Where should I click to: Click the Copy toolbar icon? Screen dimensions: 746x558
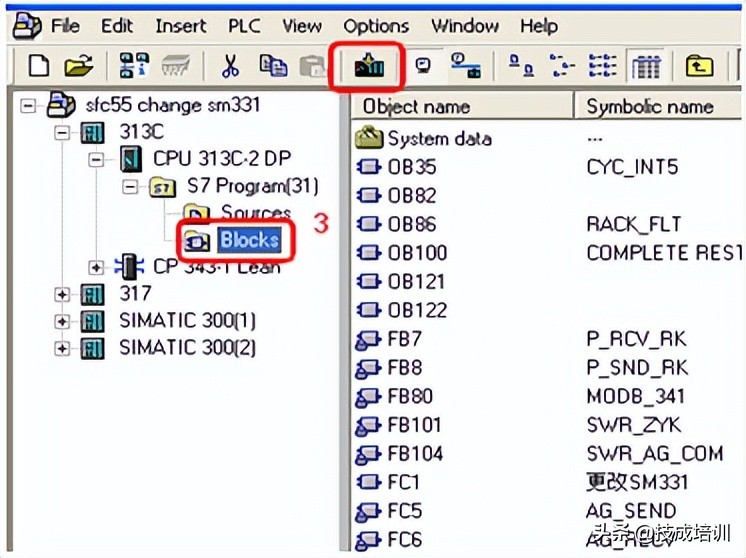(273, 66)
